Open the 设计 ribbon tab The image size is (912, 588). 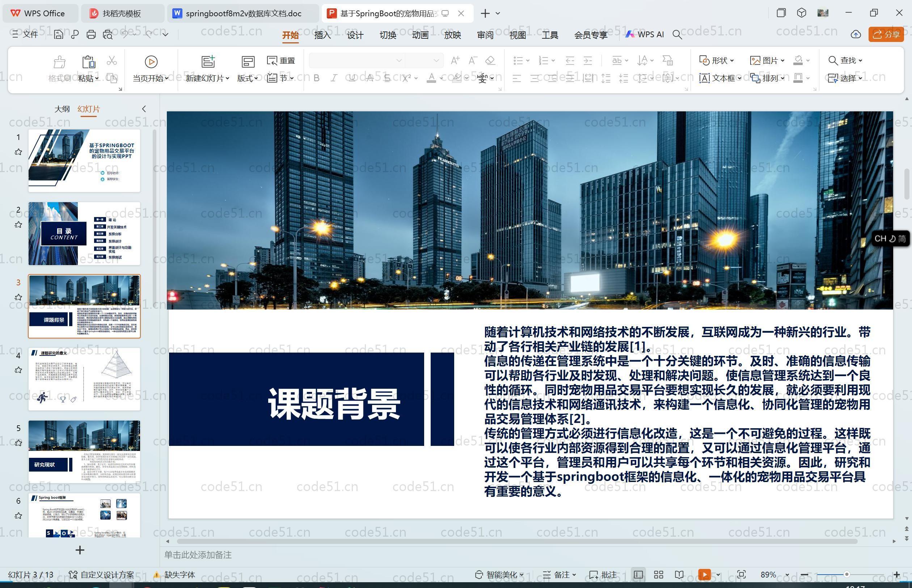[x=355, y=35]
